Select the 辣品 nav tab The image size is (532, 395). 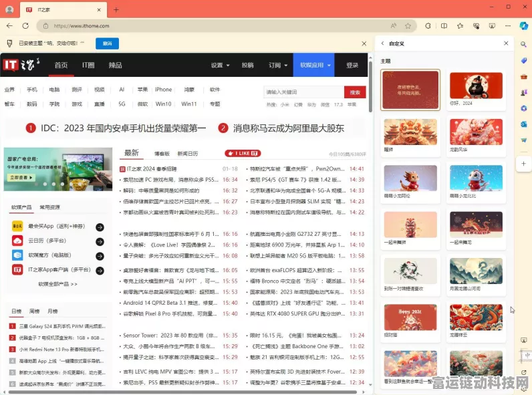point(116,65)
